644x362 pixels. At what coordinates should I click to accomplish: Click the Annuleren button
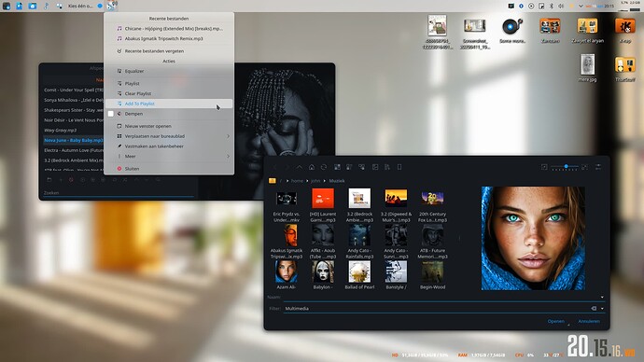pyautogui.click(x=589, y=321)
